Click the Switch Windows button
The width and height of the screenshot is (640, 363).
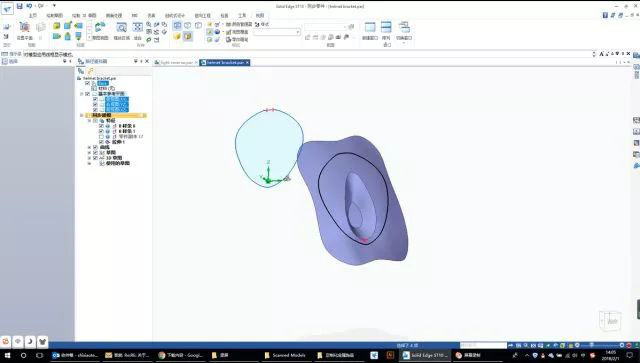404,31
